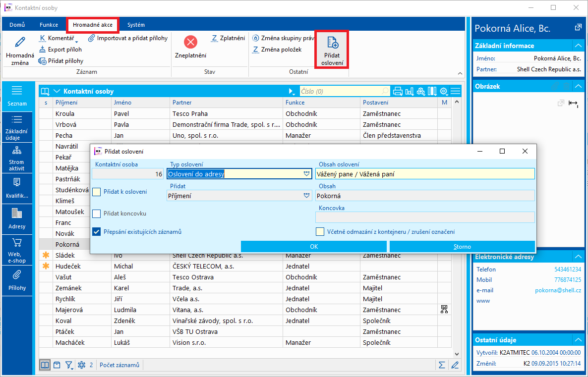Screen dimensions: 588x377
Task: Open the Systém ribbon tab
Action: pos(136,25)
